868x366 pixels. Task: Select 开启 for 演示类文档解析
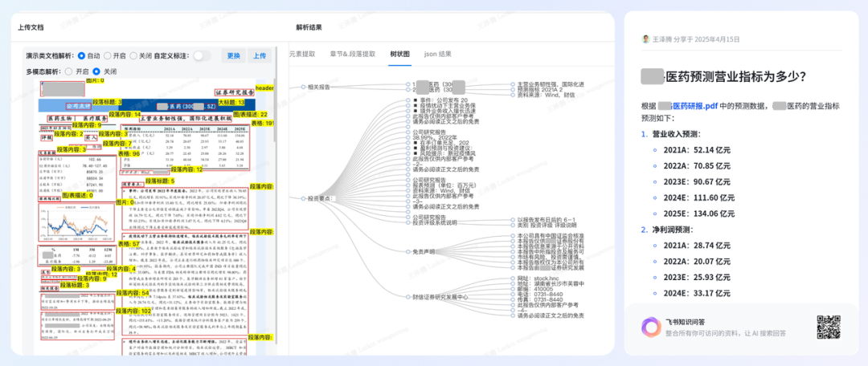(x=108, y=56)
